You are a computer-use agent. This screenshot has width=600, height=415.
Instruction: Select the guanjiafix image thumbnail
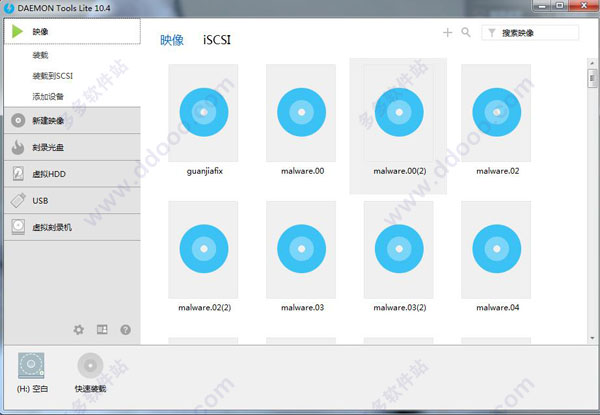(203, 112)
